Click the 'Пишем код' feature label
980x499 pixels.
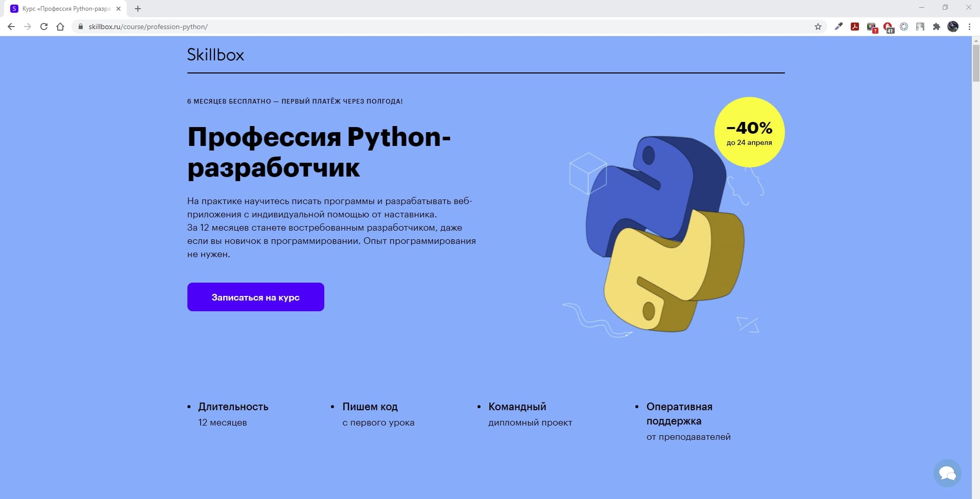pyautogui.click(x=370, y=407)
